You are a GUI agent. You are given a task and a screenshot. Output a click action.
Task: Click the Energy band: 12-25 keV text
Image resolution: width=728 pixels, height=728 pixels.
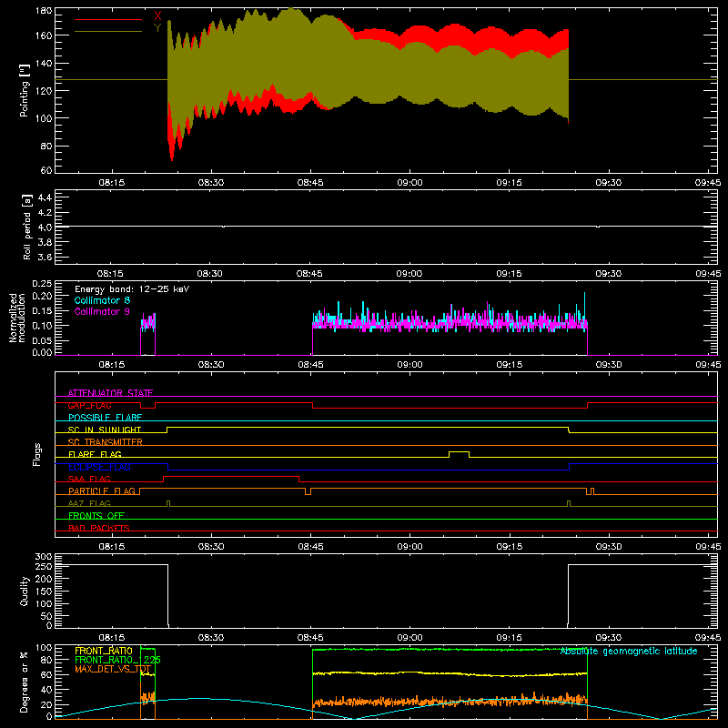pos(132,289)
